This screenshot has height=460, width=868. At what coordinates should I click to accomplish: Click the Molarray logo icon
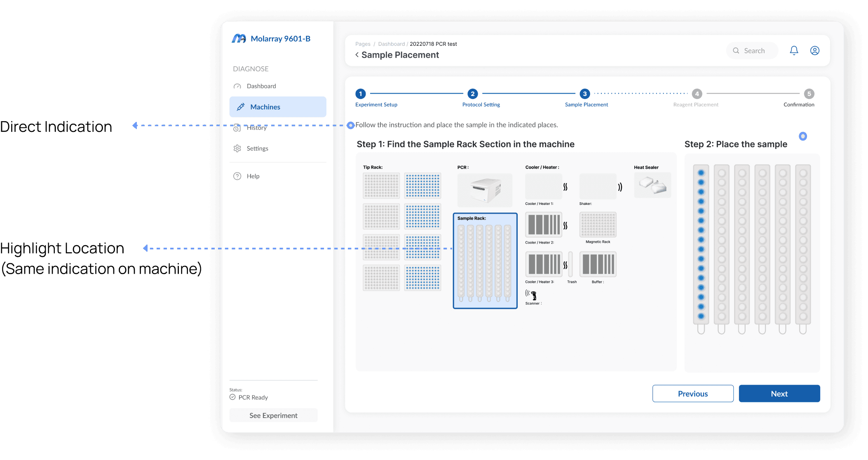point(239,39)
